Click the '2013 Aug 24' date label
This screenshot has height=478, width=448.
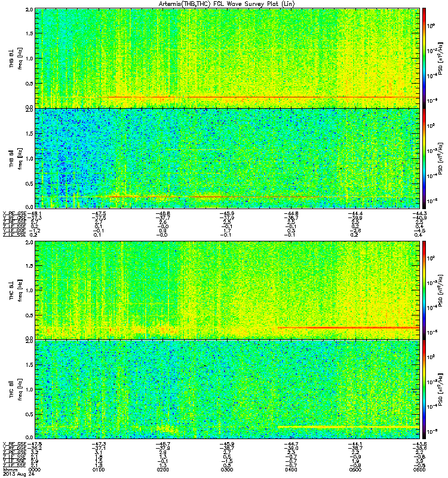coord(19,474)
